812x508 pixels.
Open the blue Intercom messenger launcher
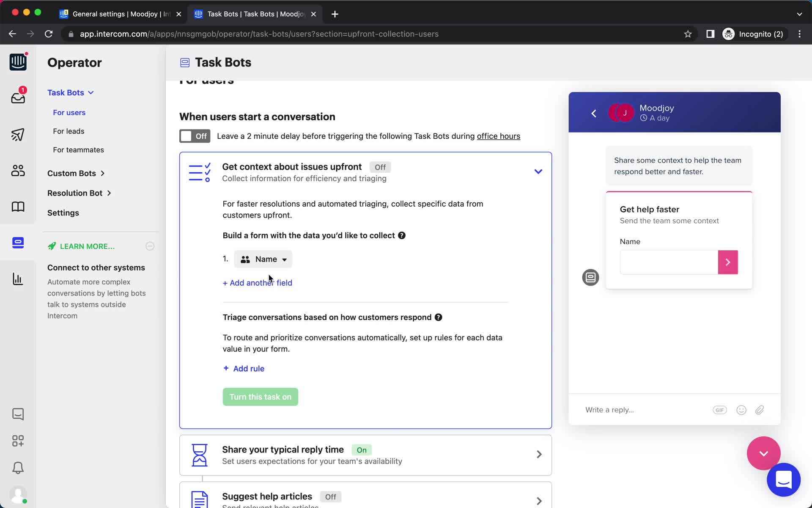point(784,480)
